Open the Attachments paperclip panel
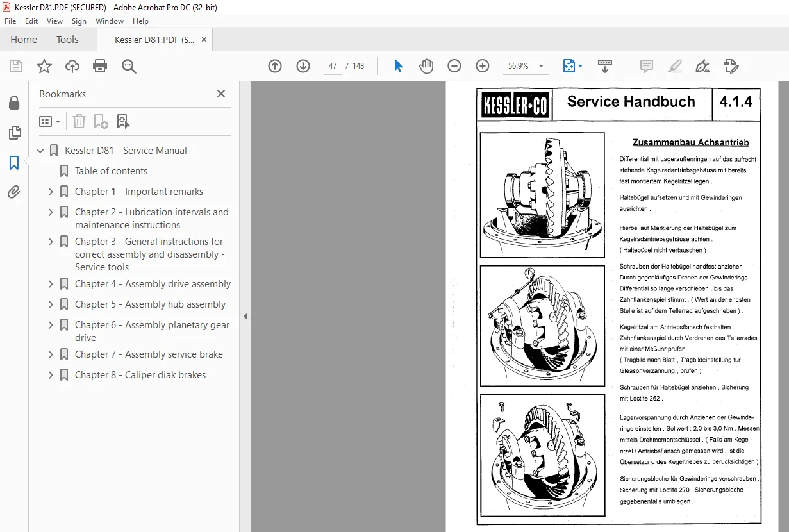This screenshot has width=789, height=532. pos(14,192)
